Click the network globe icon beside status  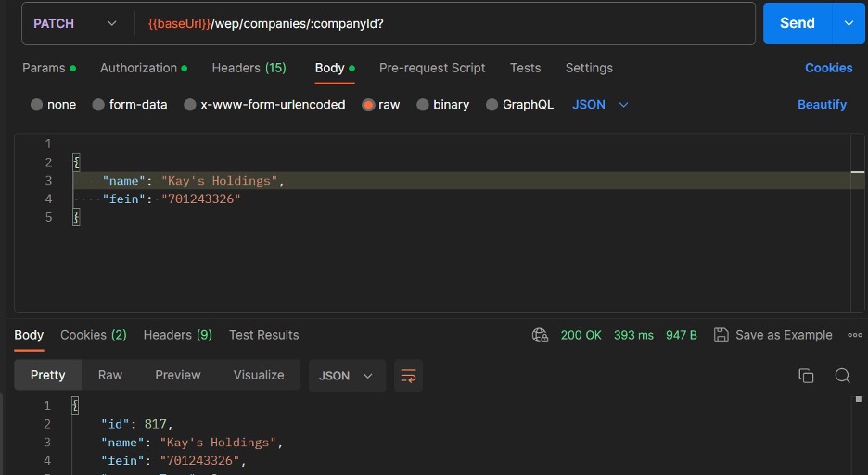click(540, 335)
